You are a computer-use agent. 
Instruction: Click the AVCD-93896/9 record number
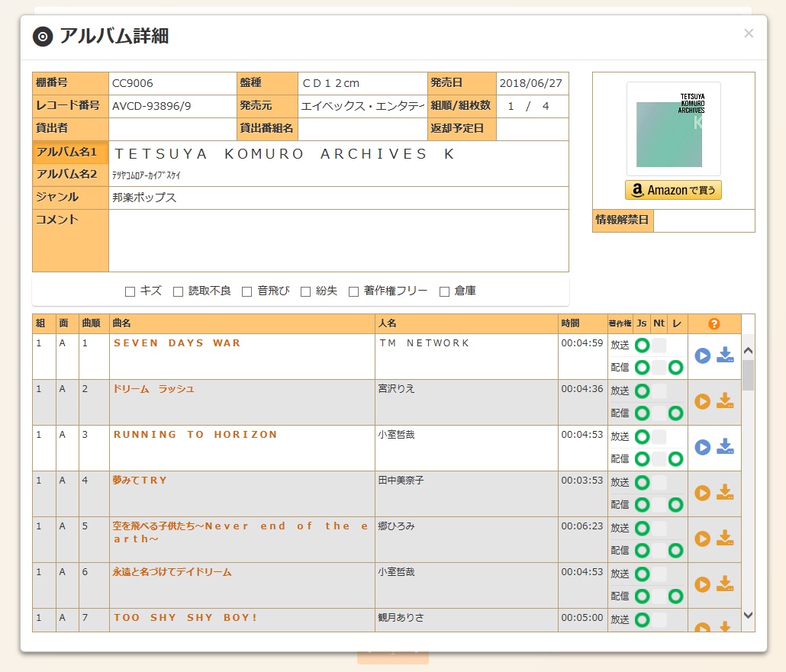point(151,106)
